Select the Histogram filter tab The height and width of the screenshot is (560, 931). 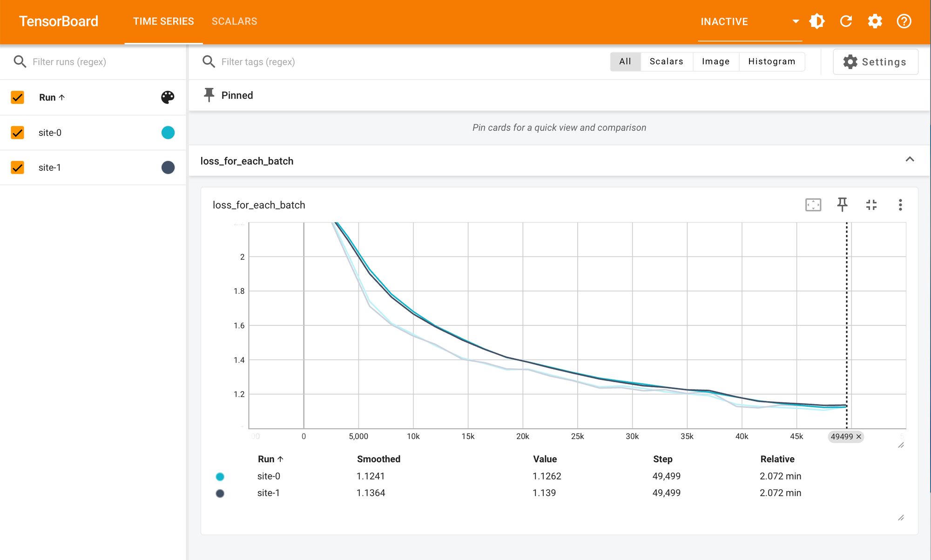point(771,61)
